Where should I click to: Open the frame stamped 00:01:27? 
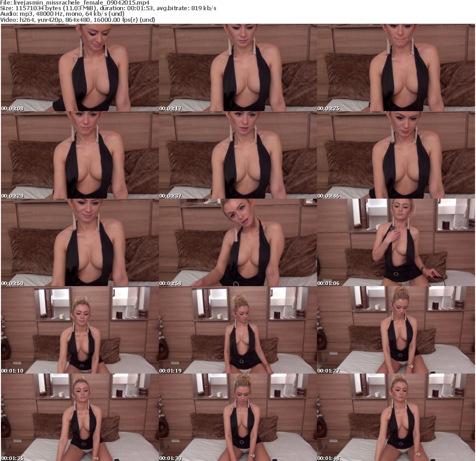(396, 330)
